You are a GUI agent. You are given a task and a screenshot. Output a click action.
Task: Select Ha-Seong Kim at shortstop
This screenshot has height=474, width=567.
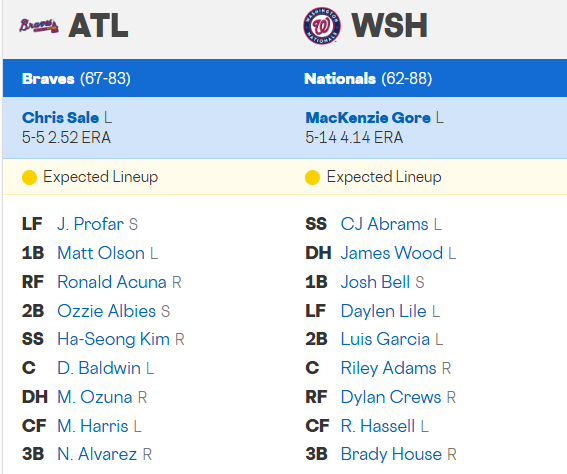coord(113,339)
